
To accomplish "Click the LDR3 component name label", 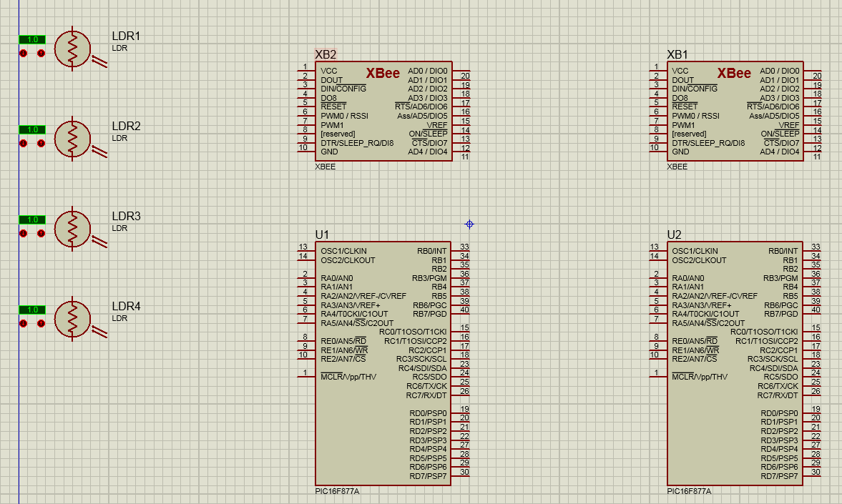I will tap(126, 217).
